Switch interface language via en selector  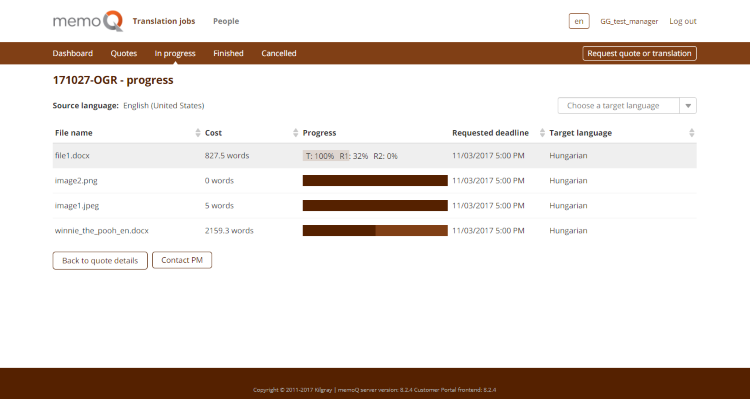(x=579, y=21)
